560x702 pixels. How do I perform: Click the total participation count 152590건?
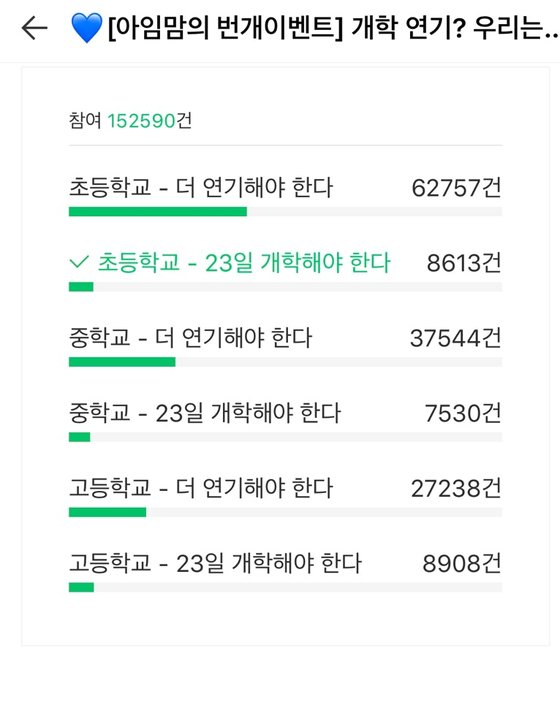(150, 121)
